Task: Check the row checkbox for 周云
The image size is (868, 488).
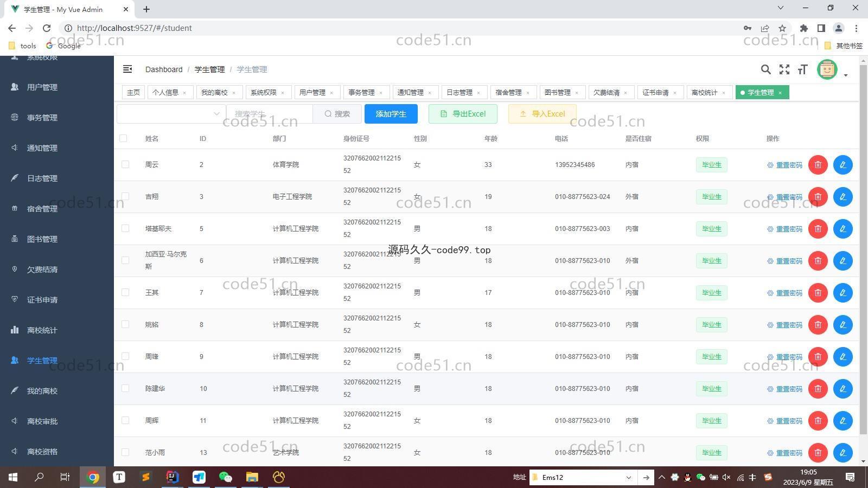Action: click(125, 164)
